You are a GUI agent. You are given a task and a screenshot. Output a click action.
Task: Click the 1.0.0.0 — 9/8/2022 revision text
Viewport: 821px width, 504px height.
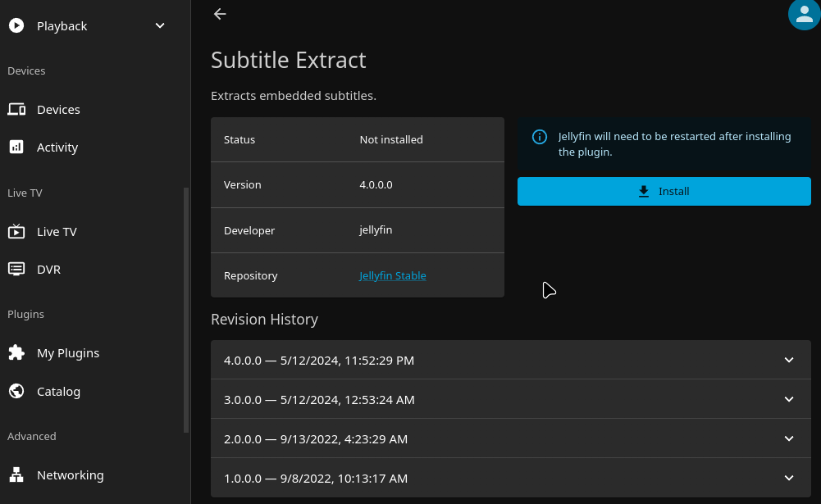(x=316, y=478)
